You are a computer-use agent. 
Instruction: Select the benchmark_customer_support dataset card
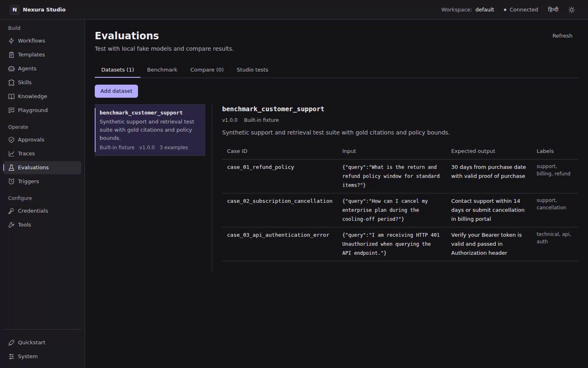pyautogui.click(x=150, y=130)
